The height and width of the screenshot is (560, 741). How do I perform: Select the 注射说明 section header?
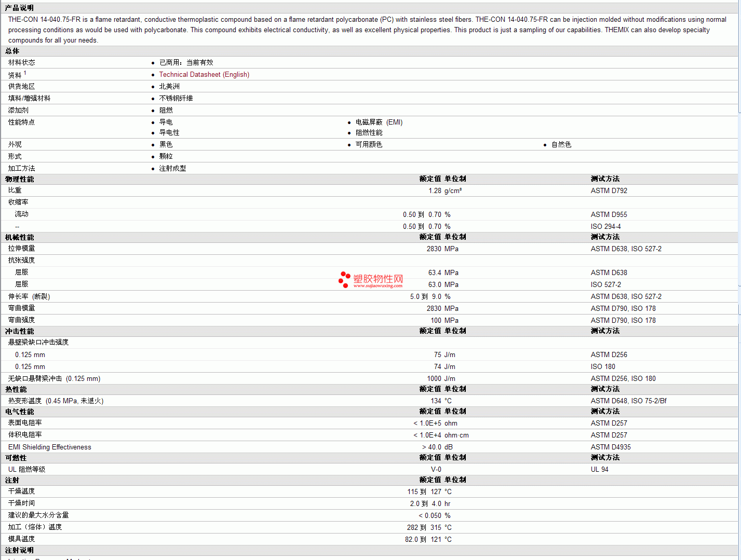click(x=20, y=550)
